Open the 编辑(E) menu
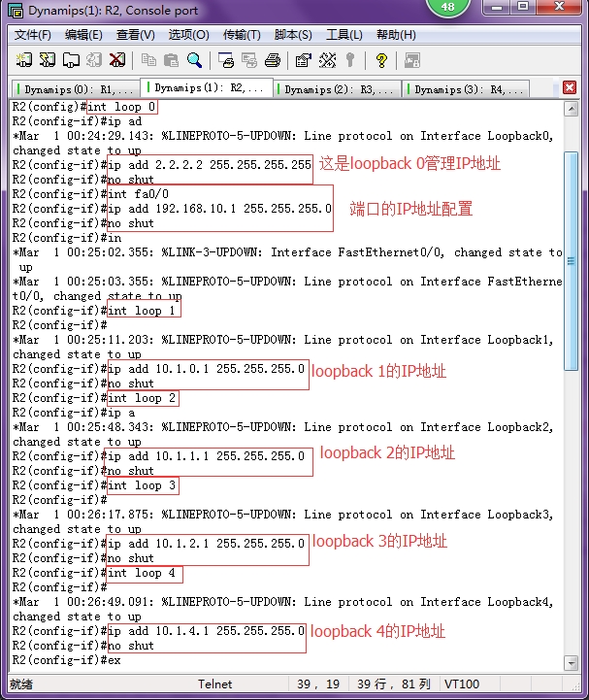This screenshot has width=589, height=700. click(x=83, y=35)
